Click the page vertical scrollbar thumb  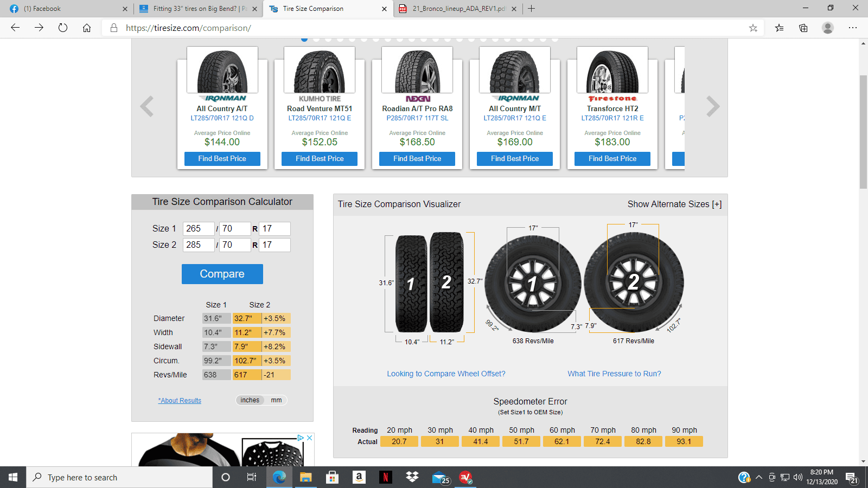tap(863, 132)
